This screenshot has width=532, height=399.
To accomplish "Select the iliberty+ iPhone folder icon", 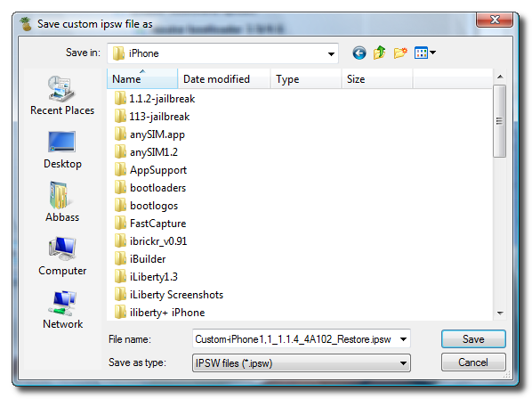I will point(120,313).
